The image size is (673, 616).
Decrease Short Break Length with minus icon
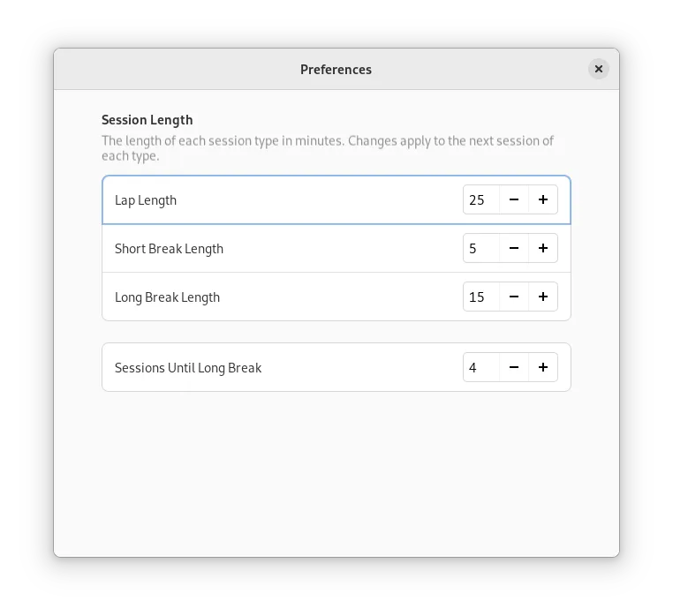[x=514, y=248]
